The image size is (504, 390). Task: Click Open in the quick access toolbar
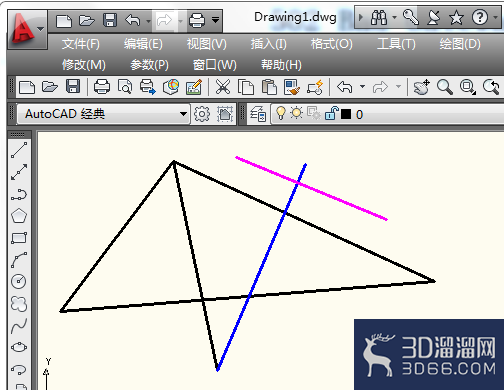pos(87,20)
